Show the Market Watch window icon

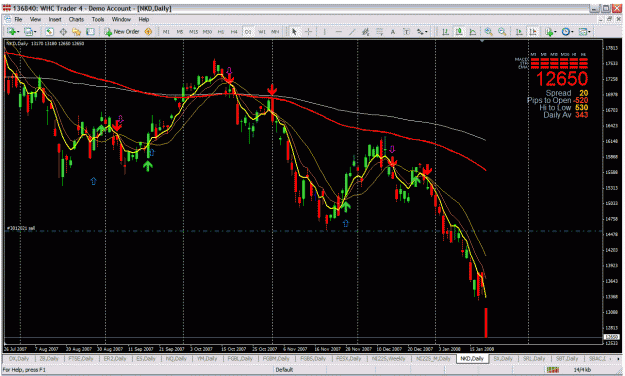click(49, 31)
